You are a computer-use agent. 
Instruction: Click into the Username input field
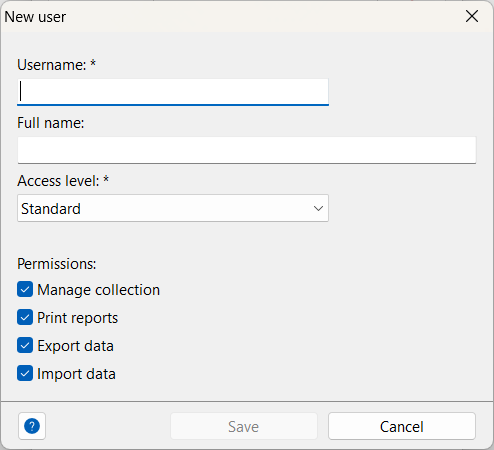(x=173, y=92)
